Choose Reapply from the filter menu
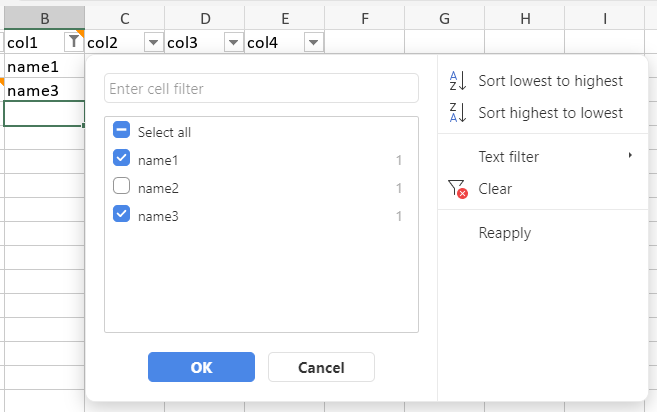This screenshot has height=412, width=657. coord(504,233)
